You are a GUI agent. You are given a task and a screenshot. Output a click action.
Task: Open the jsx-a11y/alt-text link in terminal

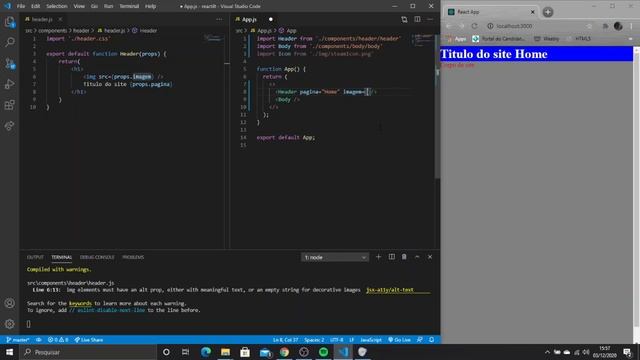point(390,290)
